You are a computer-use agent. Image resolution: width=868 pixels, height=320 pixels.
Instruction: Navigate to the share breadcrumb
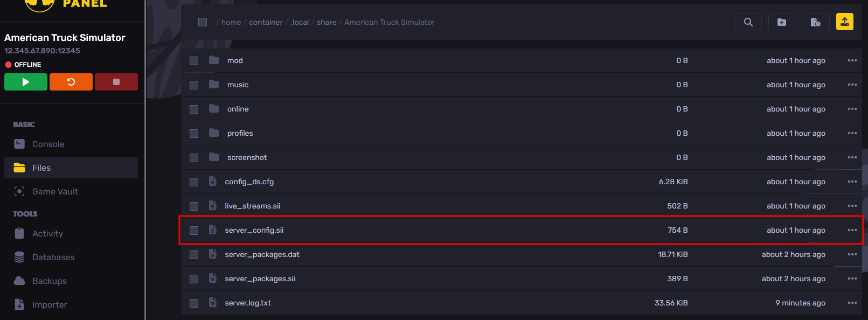[327, 22]
